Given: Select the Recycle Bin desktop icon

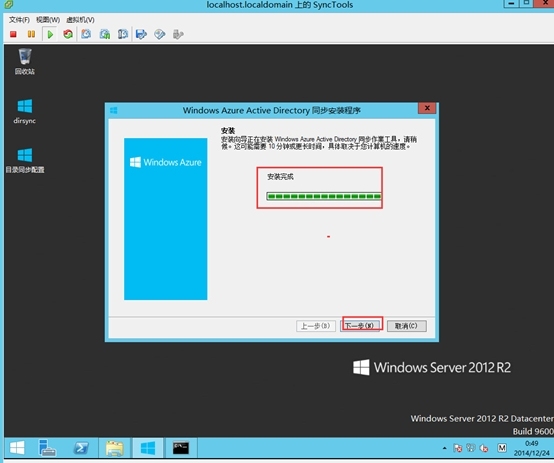Looking at the screenshot, I should (x=25, y=61).
